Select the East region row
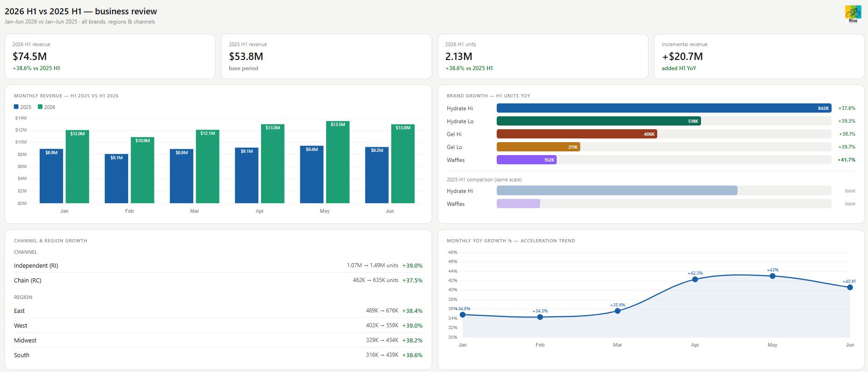868x372 pixels. [218, 311]
